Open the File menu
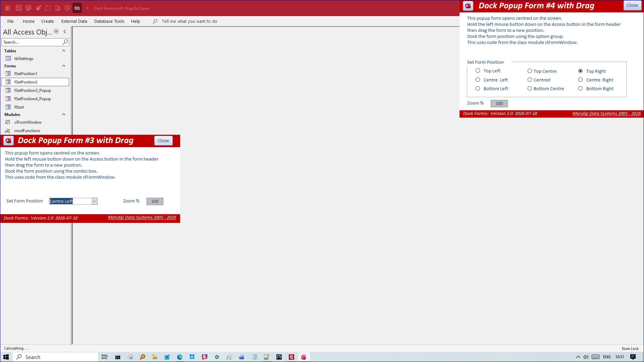The image size is (644, 362). pos(10,21)
